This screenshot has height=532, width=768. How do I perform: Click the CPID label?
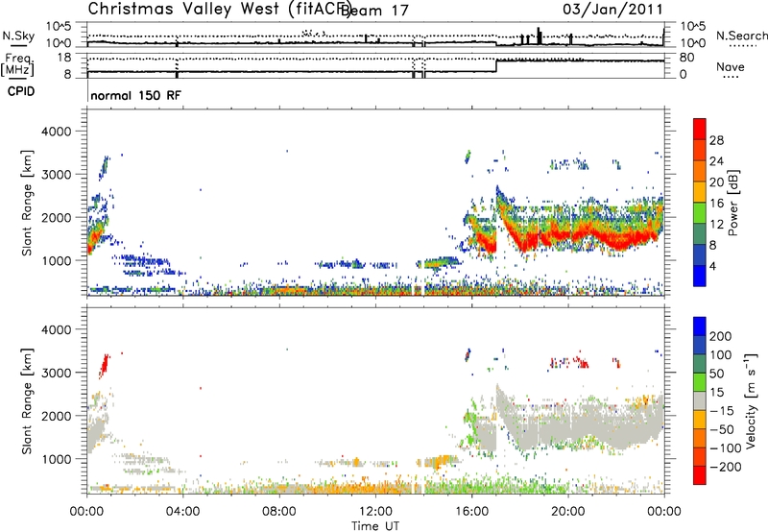[21, 91]
